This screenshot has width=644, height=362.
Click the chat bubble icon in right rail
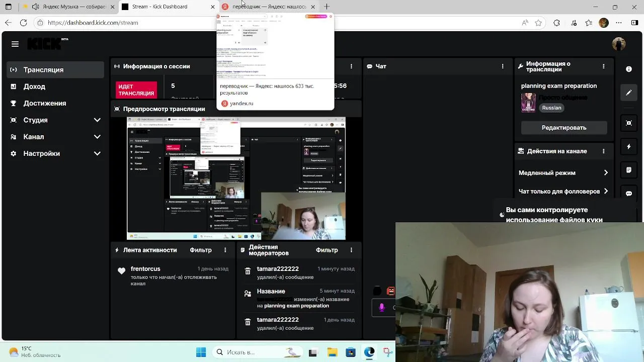(x=629, y=194)
